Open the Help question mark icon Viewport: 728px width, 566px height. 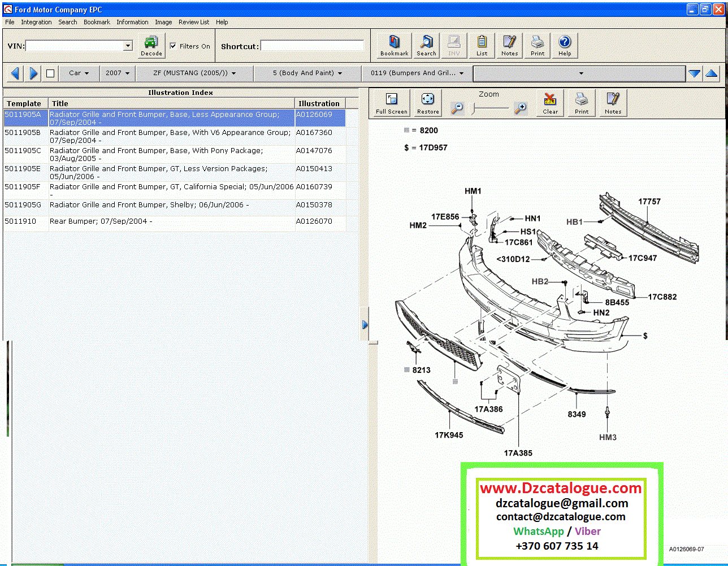(565, 45)
